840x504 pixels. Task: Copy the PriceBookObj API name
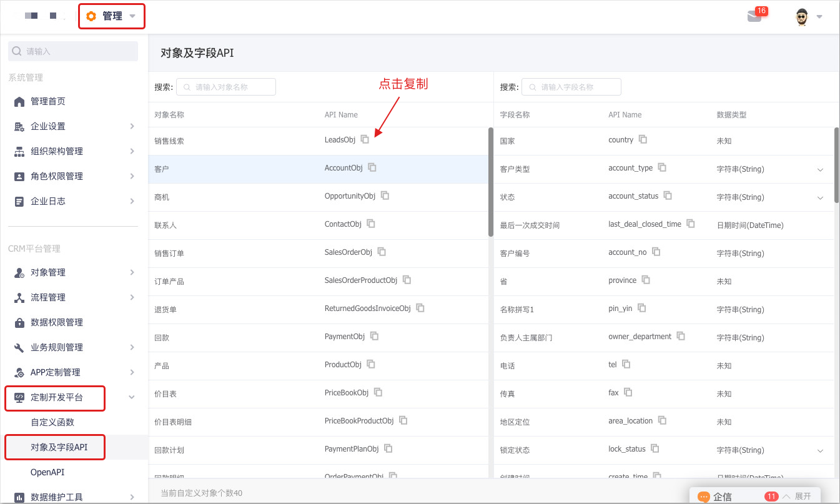point(378,392)
